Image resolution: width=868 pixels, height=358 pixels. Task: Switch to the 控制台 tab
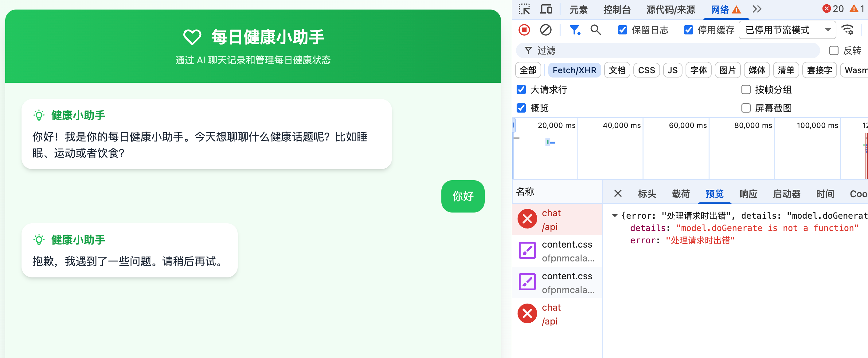click(617, 10)
